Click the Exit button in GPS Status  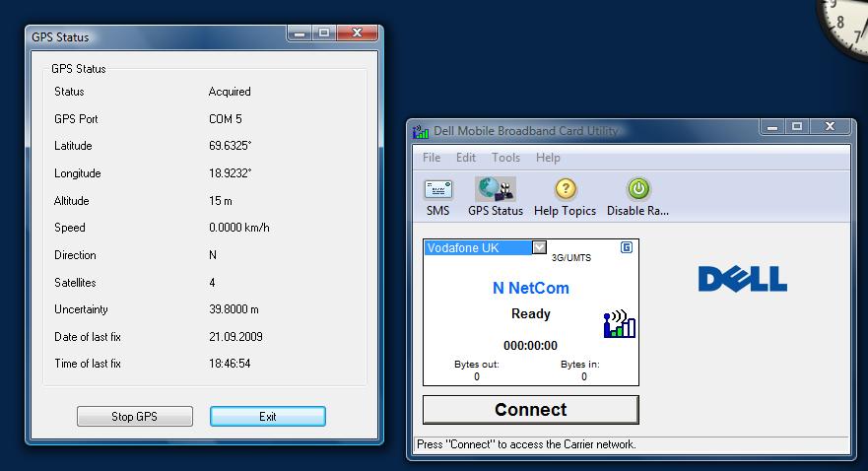coord(267,416)
